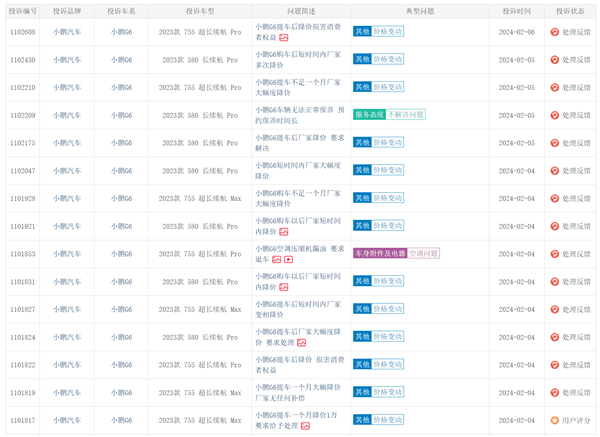Viewport: 600px width, 437px height.
Task: Click image icon in complaint 1102608 description
Action: [284, 37]
